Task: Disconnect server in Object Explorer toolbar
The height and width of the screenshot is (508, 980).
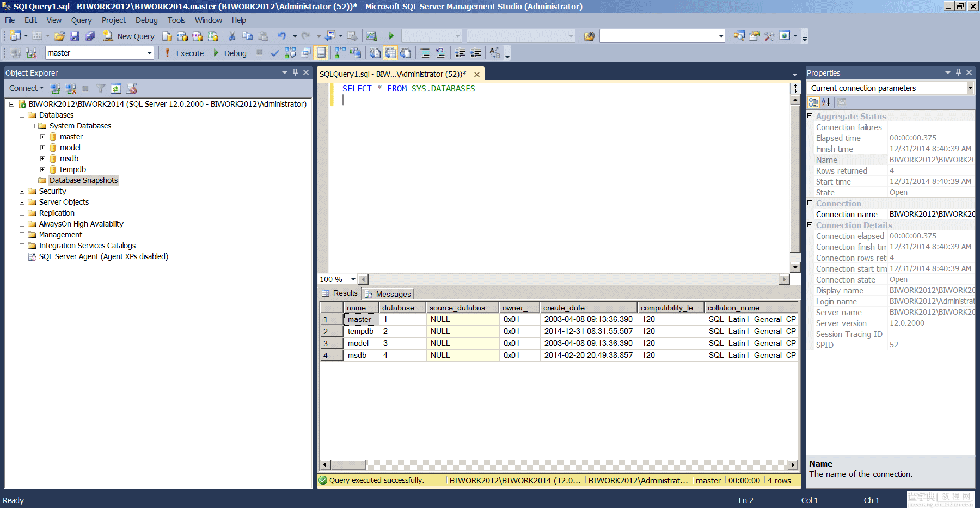Action: click(70, 88)
